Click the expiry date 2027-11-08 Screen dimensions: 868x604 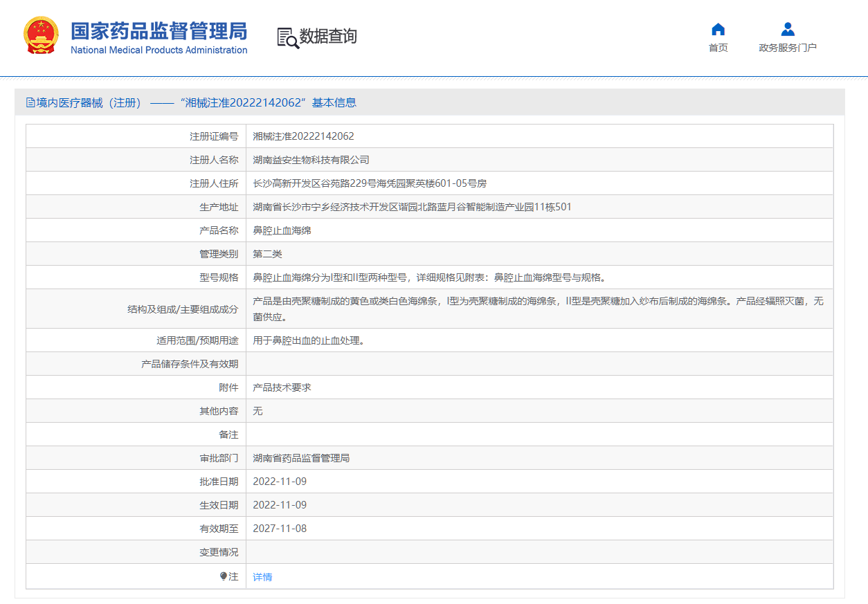click(280, 529)
